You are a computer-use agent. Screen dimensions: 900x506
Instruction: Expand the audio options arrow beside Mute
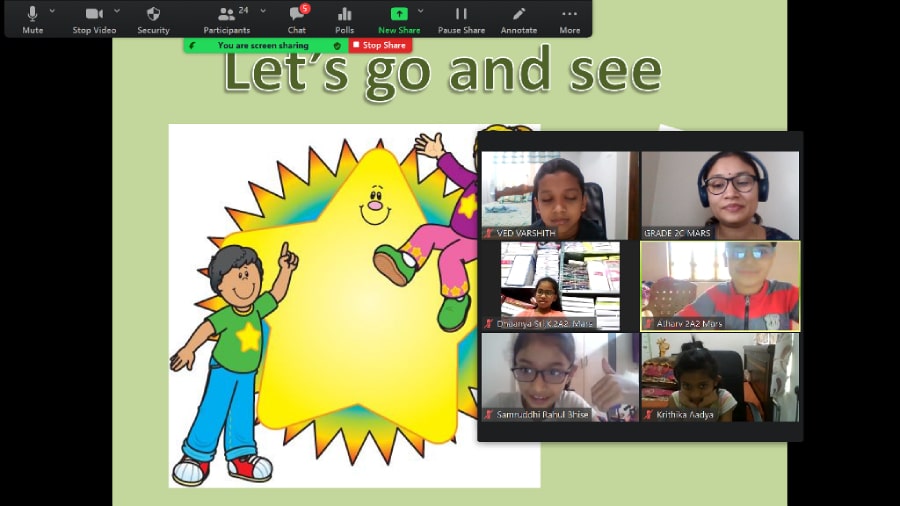coord(53,11)
